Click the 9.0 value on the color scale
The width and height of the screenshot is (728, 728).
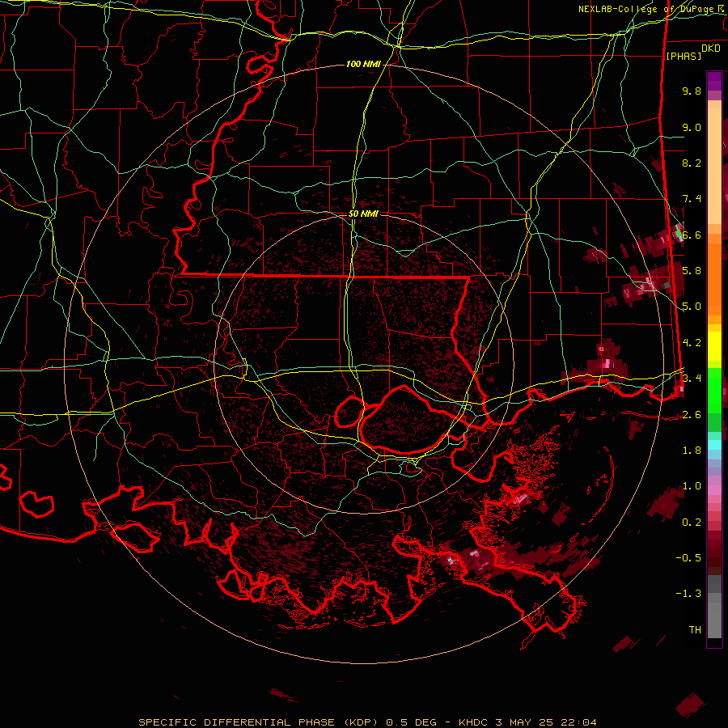coord(692,127)
